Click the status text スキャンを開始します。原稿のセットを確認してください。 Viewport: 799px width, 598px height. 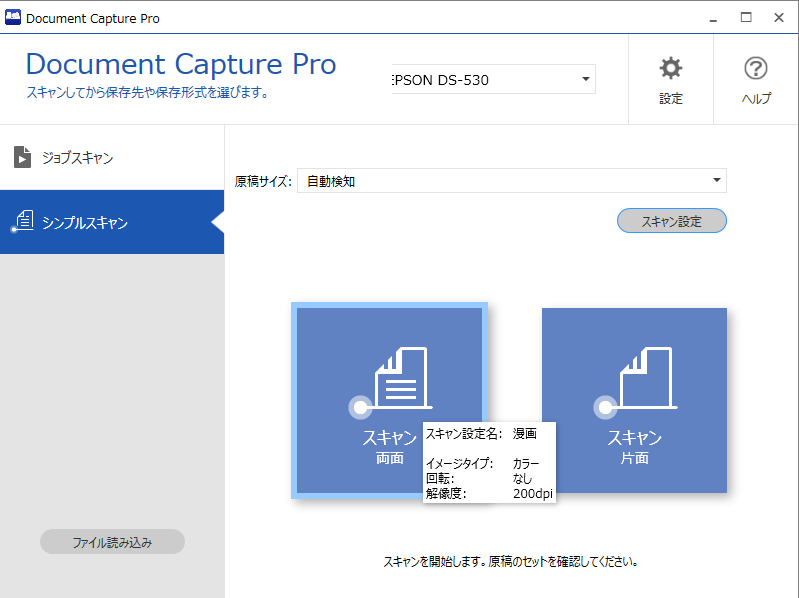[x=511, y=562]
